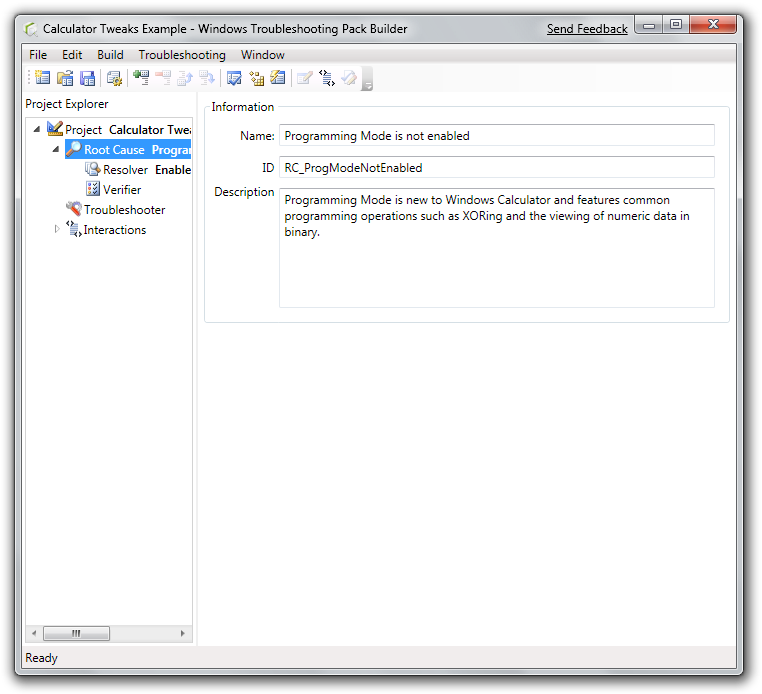Image resolution: width=762 pixels, height=694 pixels.
Task: Click the horizontal scrollbar thumb
Action: (76, 633)
